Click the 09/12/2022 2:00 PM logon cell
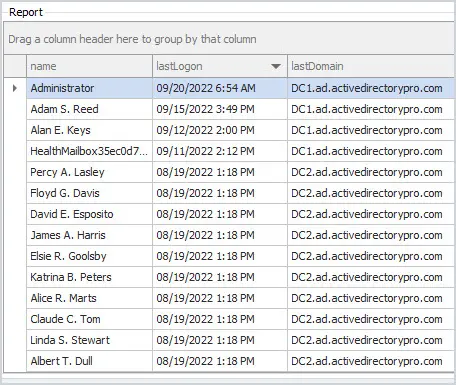 pos(220,130)
